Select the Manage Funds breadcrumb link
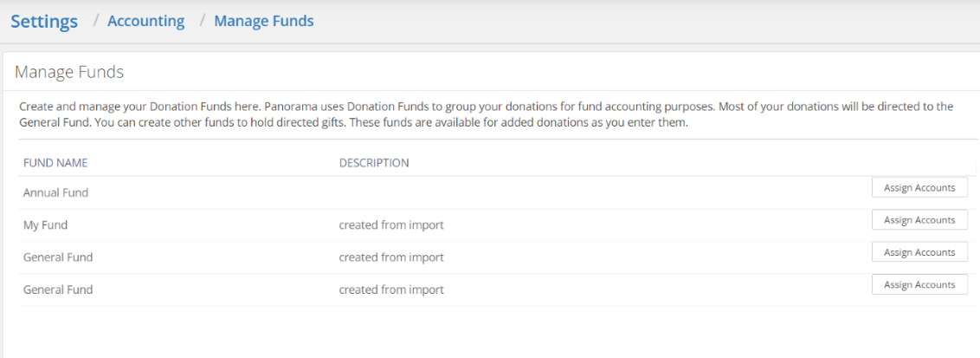 point(264,22)
